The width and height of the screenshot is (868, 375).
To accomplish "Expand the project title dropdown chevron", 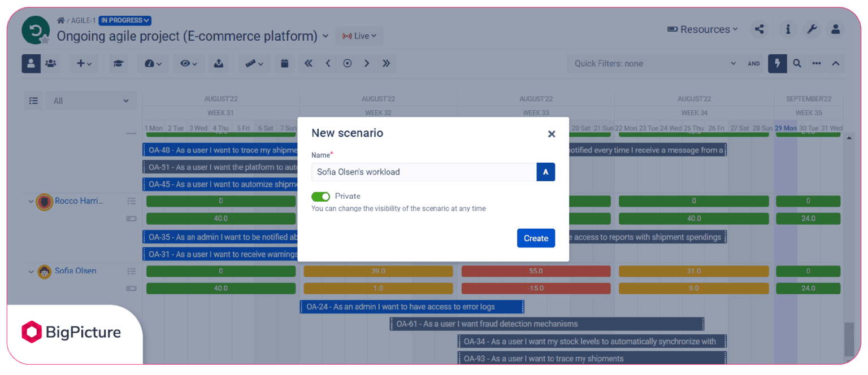I will click(325, 36).
